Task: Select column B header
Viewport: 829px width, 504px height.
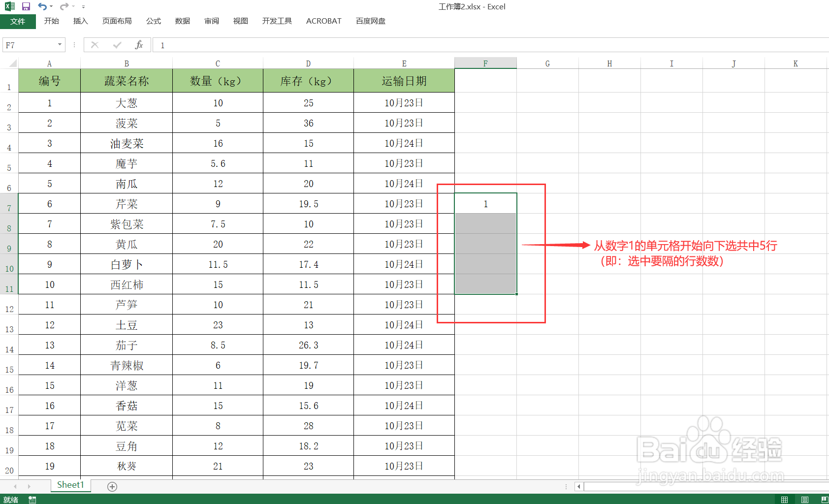Action: click(x=127, y=63)
